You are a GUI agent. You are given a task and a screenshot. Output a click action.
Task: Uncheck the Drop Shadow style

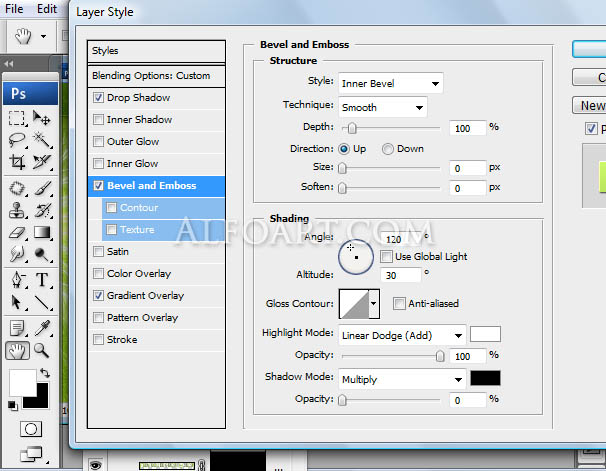tap(98, 98)
